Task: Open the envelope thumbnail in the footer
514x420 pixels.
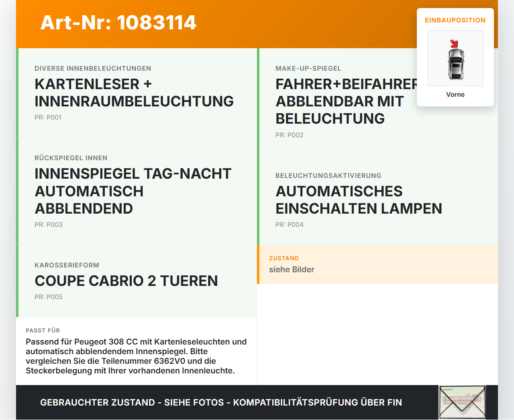Action: 462,402
